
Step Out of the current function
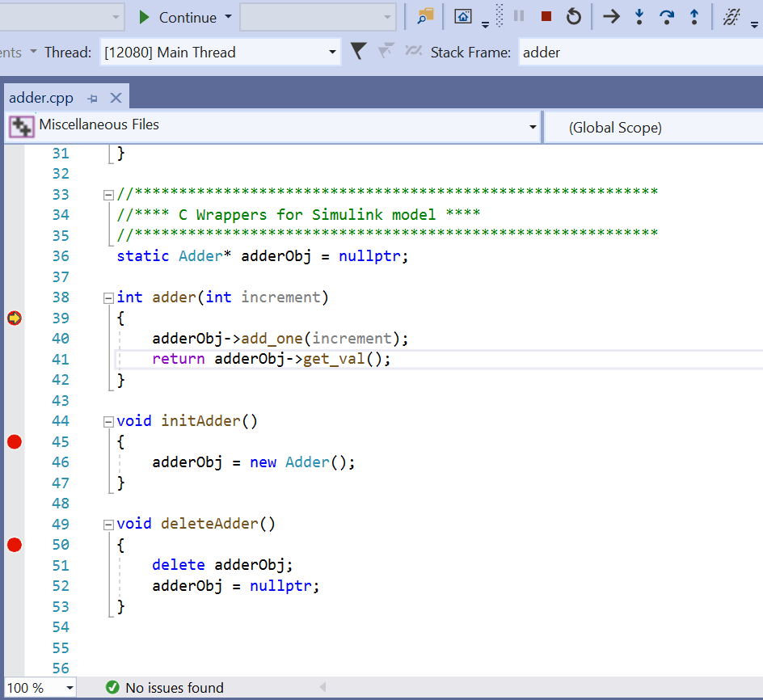click(x=694, y=17)
